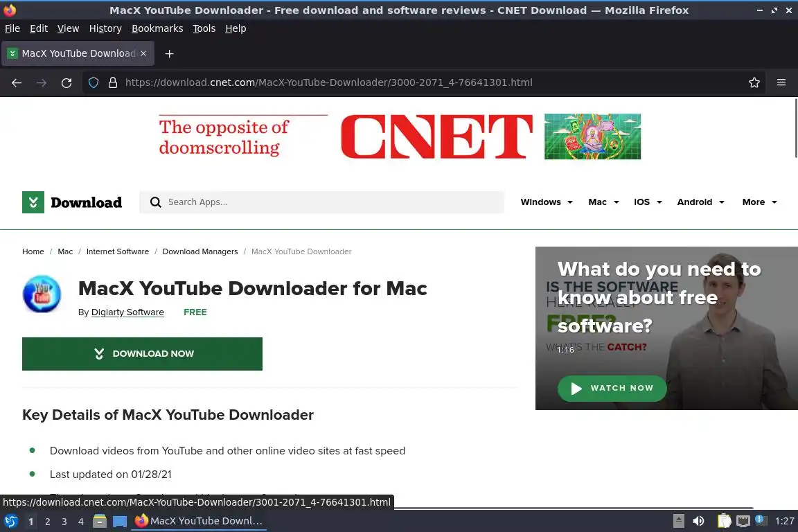The image size is (798, 532).
Task: Click the Firefox icon in the title bar
Action: [10, 10]
